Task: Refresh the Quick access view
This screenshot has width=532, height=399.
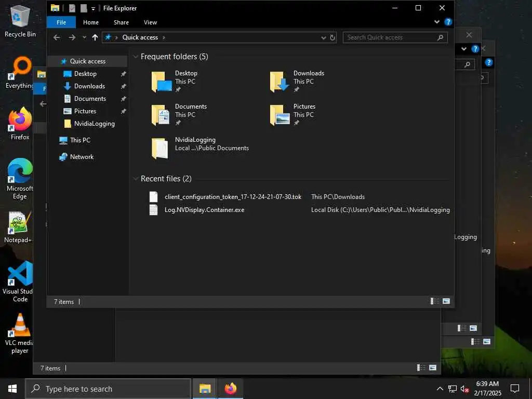Action: coord(332,37)
